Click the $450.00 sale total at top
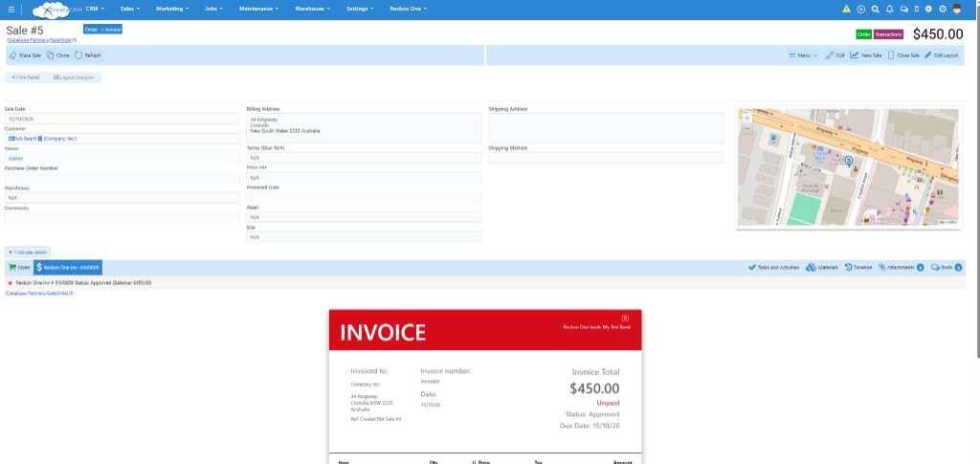980x464 pixels. [x=938, y=34]
